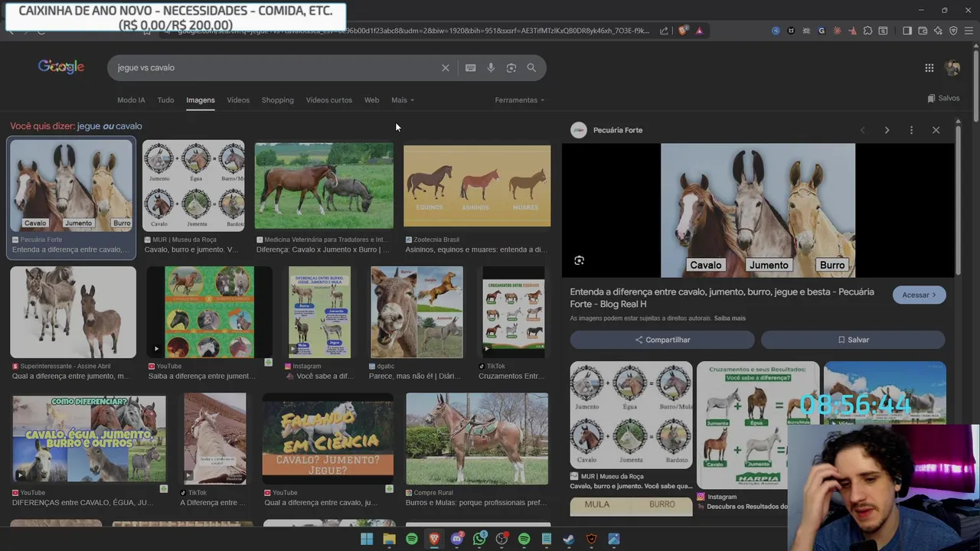Search by image with the Lens camera icon
Screen dimensions: 980x551
point(511,67)
